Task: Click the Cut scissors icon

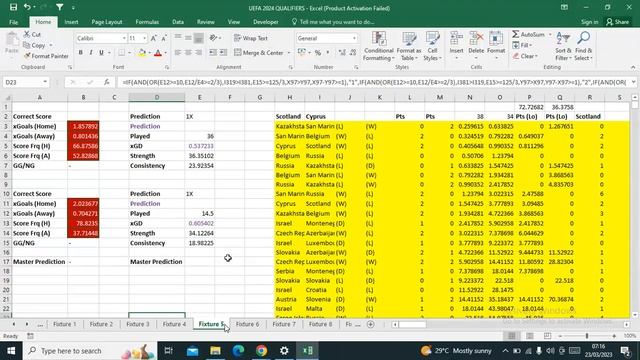Action: (x=27, y=34)
